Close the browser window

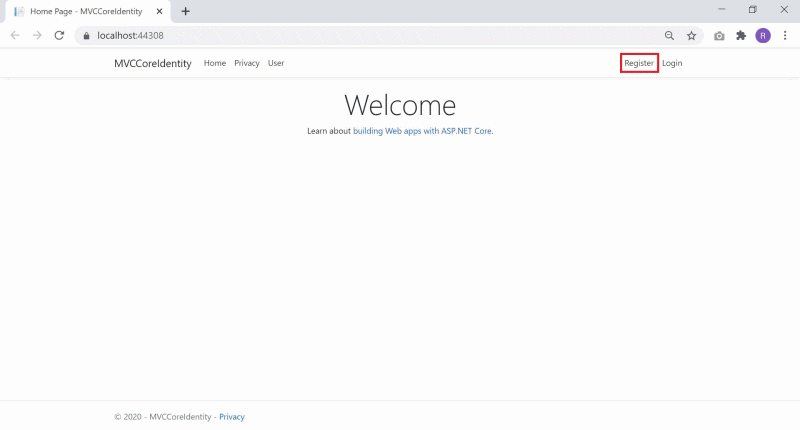(784, 9)
